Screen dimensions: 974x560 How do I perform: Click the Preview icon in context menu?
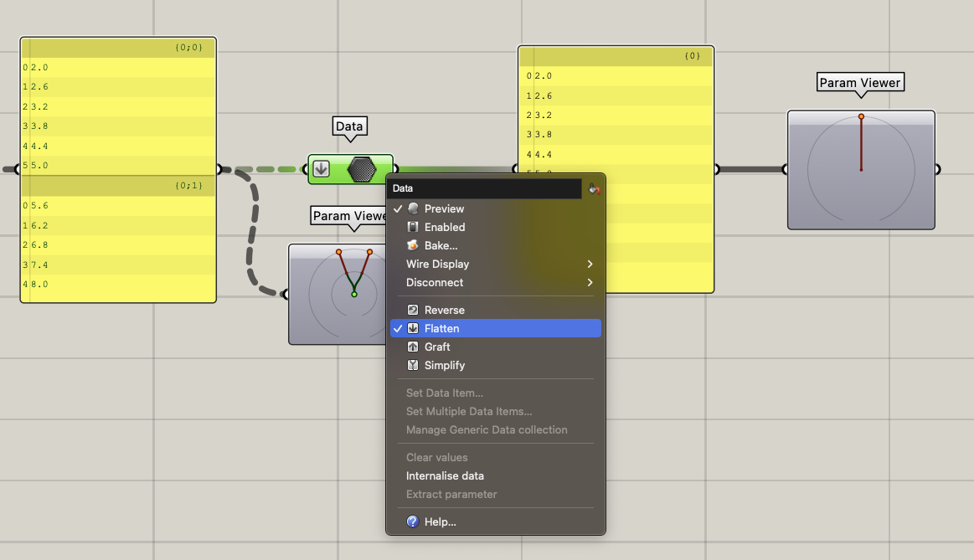(412, 208)
